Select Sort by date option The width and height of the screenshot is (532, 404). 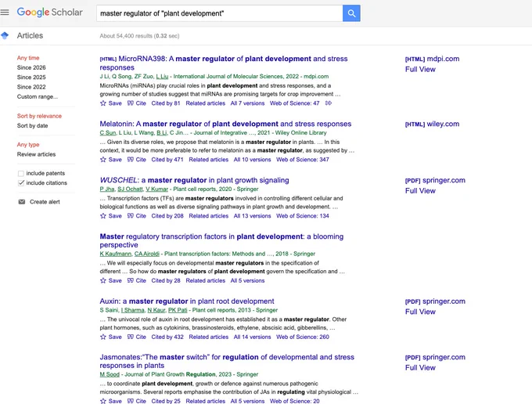[32, 125]
